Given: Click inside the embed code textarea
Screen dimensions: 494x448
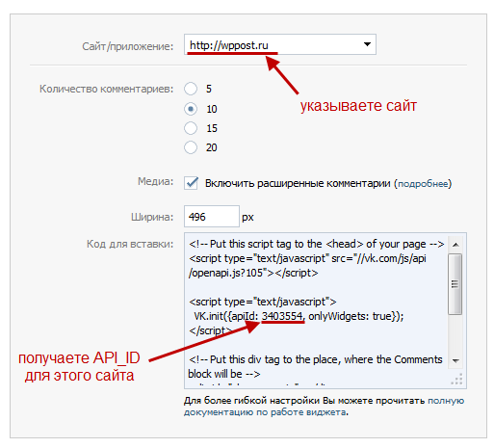Looking at the screenshot, I should click(x=316, y=310).
